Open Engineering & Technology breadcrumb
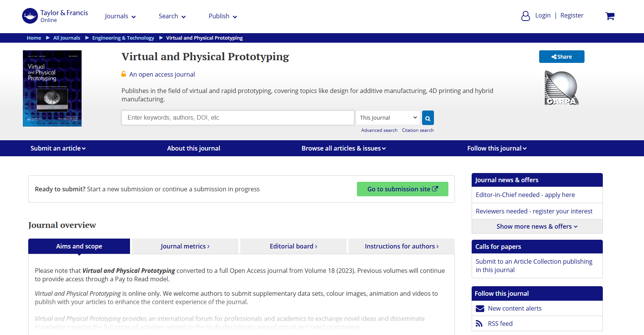The image size is (644, 335). pyautogui.click(x=123, y=38)
